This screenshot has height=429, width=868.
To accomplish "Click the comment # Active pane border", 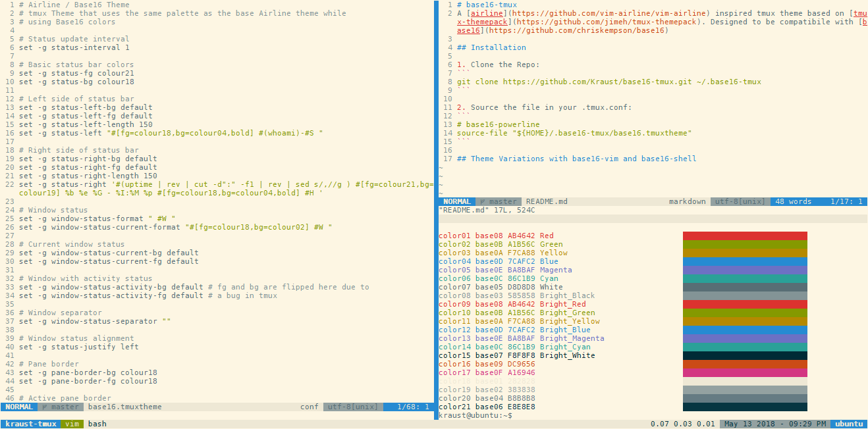I will tap(65, 398).
